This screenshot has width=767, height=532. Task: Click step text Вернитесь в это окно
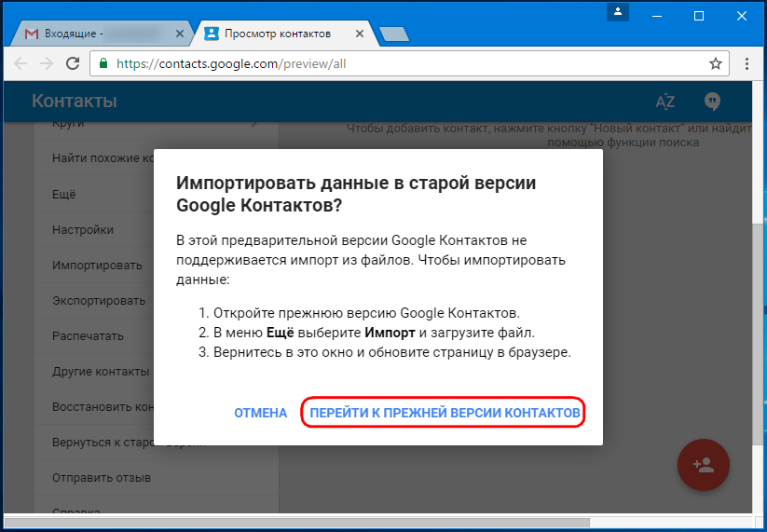tap(392, 352)
